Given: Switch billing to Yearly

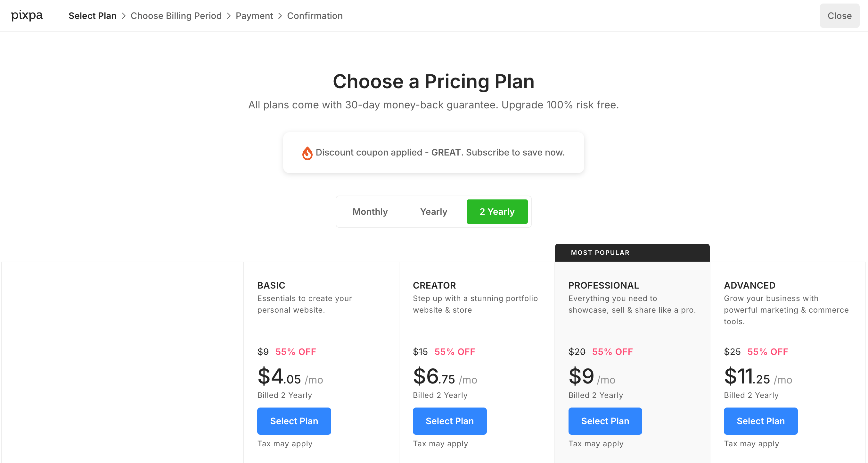Looking at the screenshot, I should [433, 212].
